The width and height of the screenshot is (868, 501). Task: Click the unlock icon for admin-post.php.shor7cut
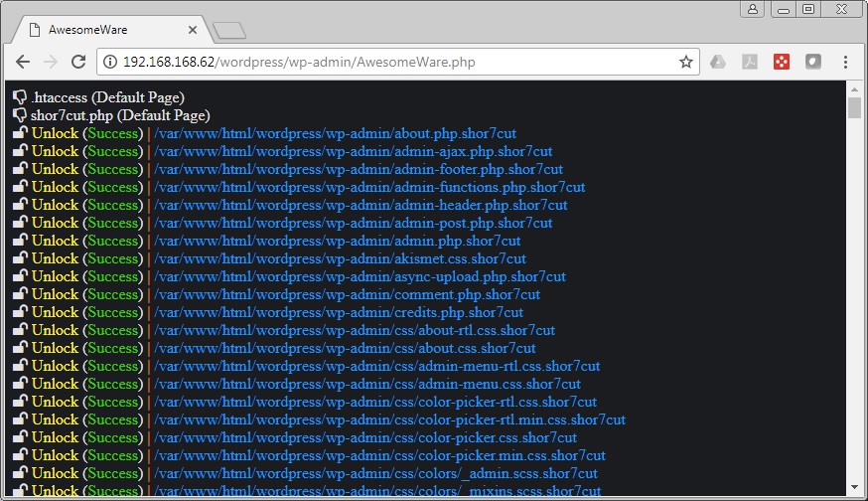tap(21, 222)
